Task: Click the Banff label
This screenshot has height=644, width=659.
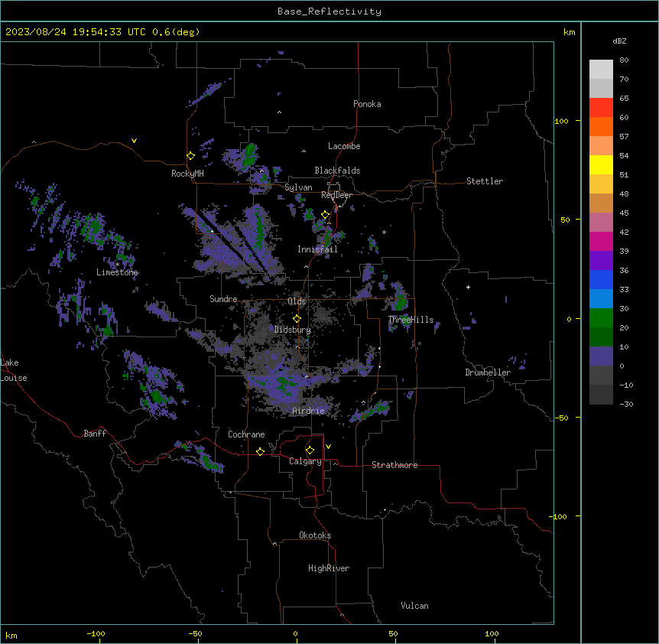Action: tap(95, 434)
